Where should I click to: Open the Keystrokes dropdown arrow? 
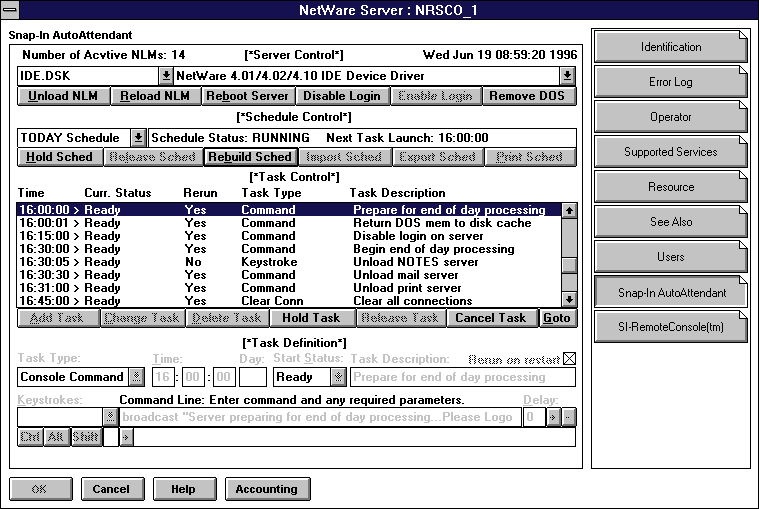coord(110,417)
